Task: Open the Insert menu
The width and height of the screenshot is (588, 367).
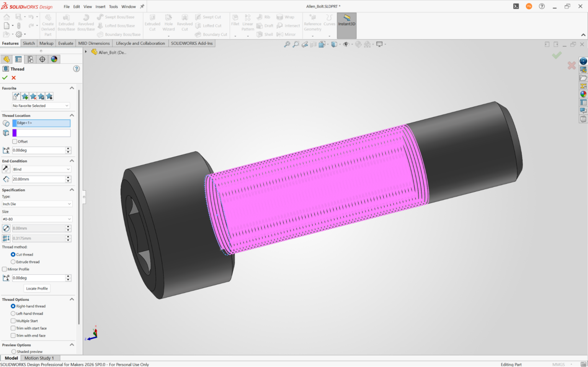Action: point(100,7)
